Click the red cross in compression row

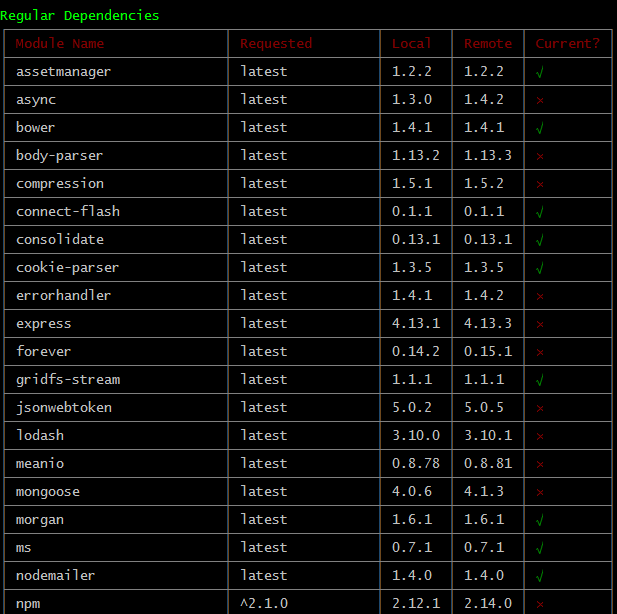coord(540,185)
